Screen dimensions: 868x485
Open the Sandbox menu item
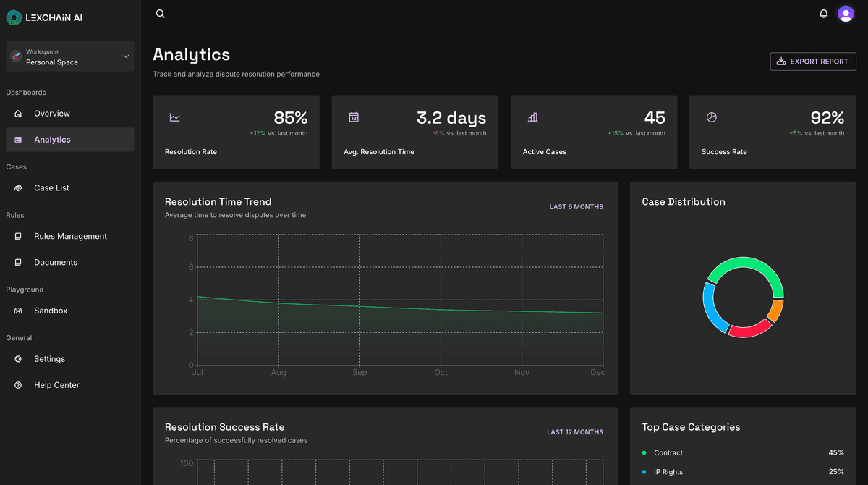(70, 311)
